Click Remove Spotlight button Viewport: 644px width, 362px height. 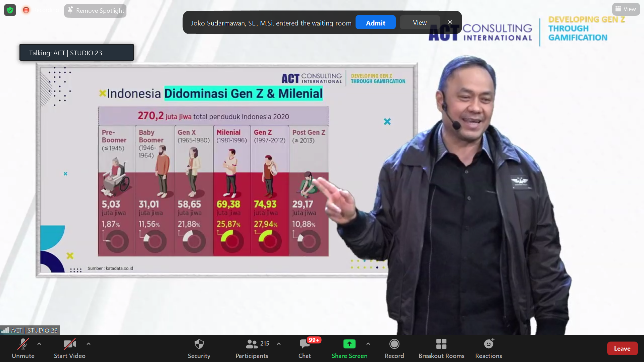tap(96, 11)
